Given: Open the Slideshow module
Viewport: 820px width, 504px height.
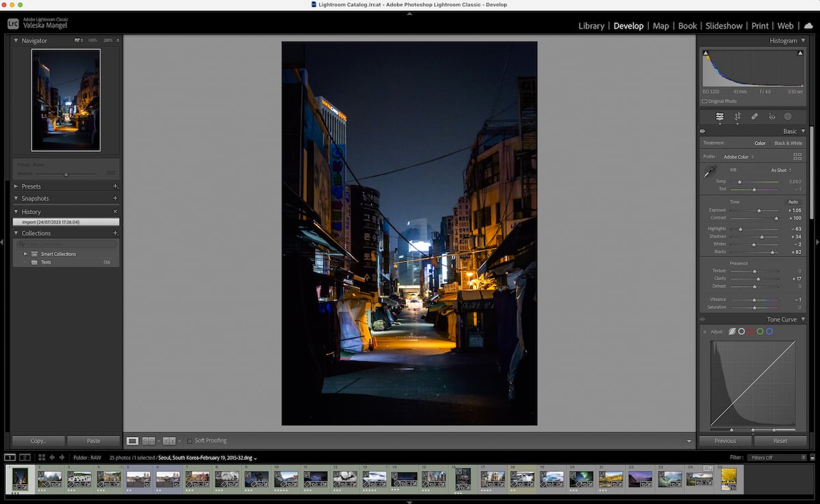Looking at the screenshot, I should point(724,26).
